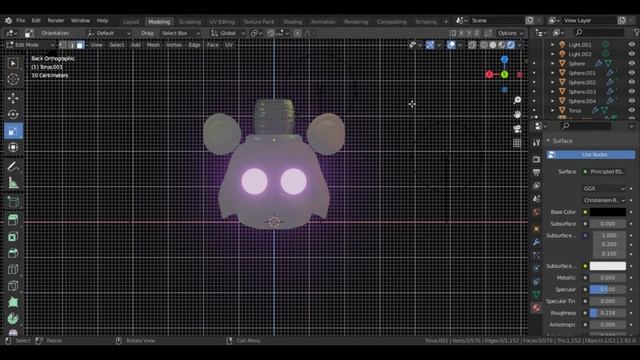Open the Output properties tab icon
This screenshot has width=640, height=360.
(x=536, y=173)
